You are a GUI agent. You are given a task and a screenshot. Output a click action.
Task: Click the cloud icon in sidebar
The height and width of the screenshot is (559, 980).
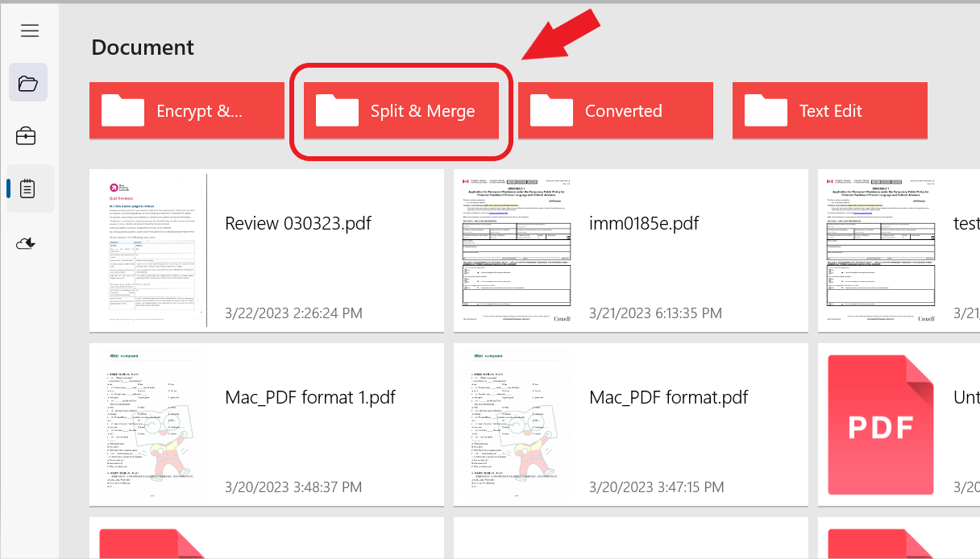click(x=27, y=242)
